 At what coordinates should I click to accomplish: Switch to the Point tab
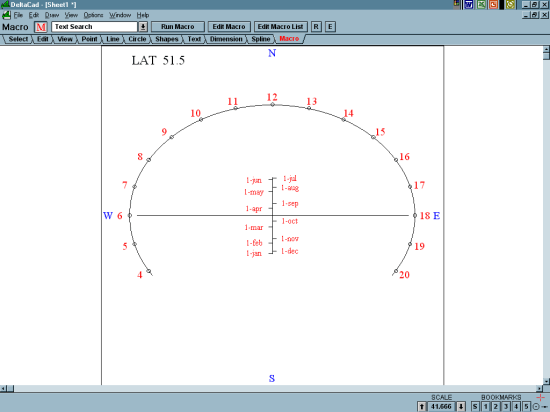click(x=89, y=39)
